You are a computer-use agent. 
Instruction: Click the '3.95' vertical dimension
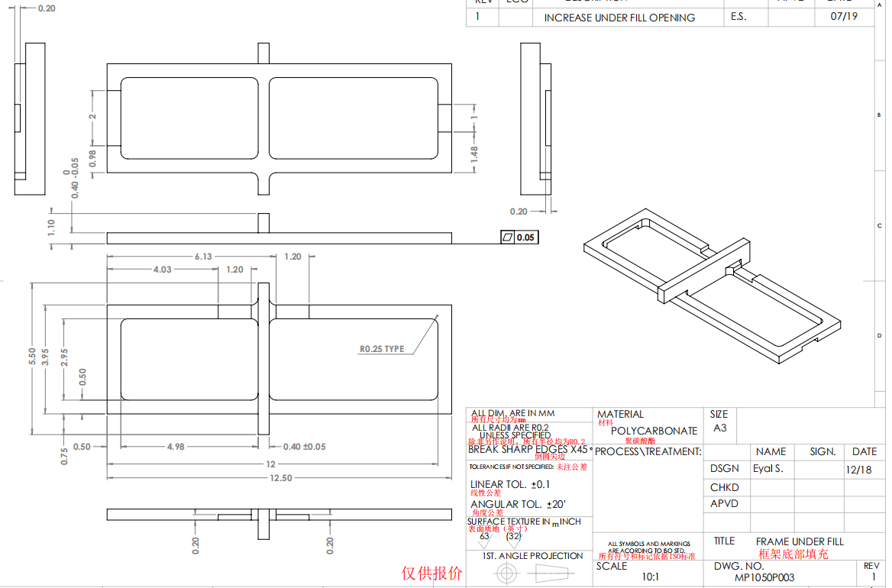coord(46,357)
